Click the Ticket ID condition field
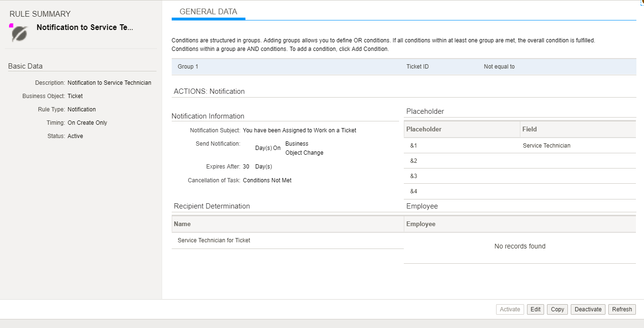644x328 pixels. pyautogui.click(x=418, y=67)
